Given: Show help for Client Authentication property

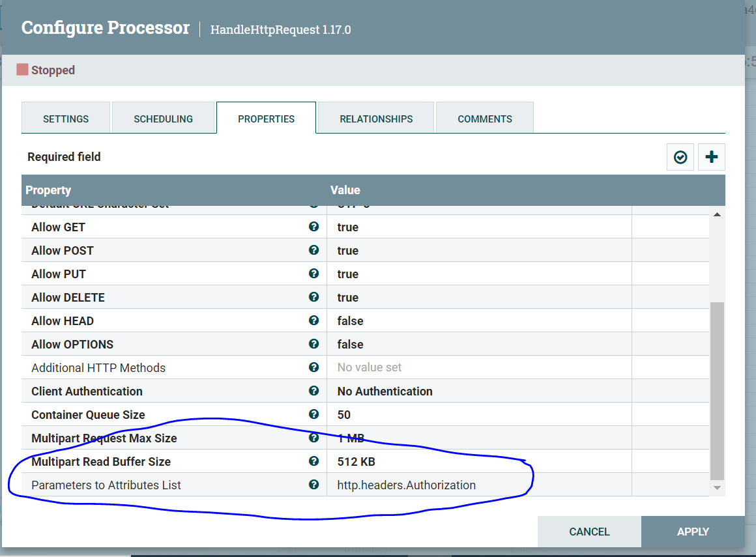Looking at the screenshot, I should tap(313, 391).
